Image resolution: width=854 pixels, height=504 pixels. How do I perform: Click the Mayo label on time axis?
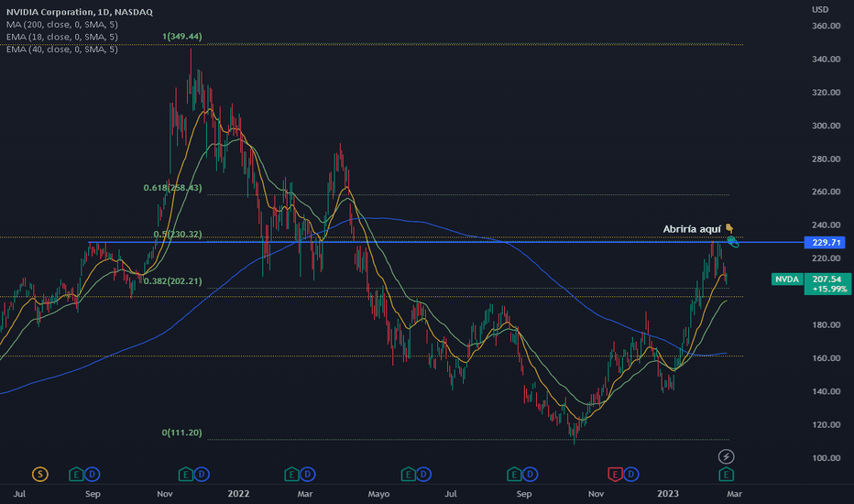378,494
